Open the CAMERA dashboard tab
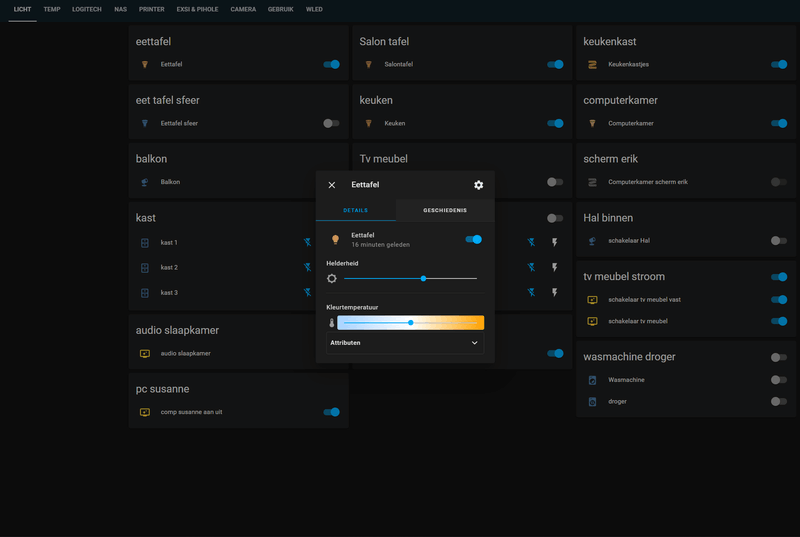Screen dimensions: 800x537 pyautogui.click(x=243, y=9)
